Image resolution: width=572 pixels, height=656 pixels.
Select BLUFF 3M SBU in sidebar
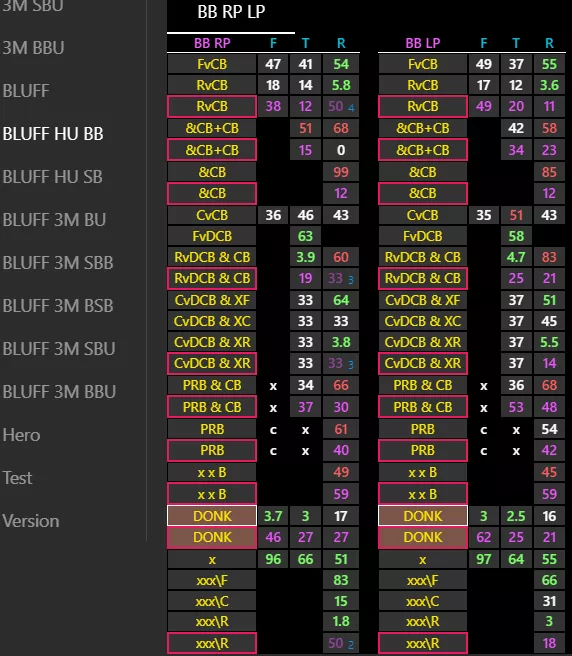(59, 349)
